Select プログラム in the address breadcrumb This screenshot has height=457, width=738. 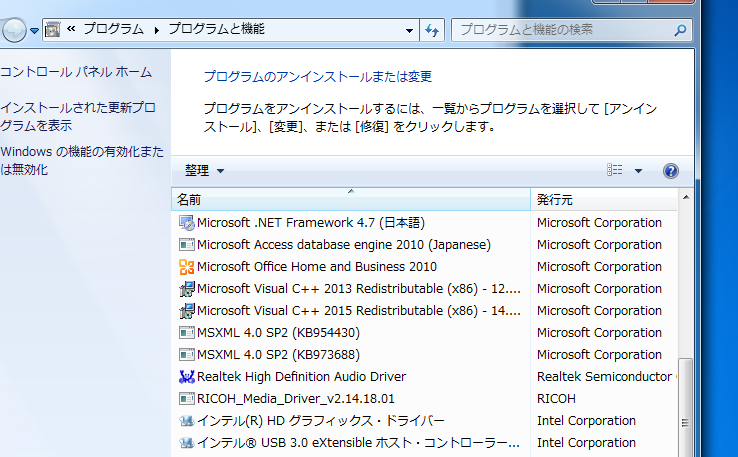(113, 29)
